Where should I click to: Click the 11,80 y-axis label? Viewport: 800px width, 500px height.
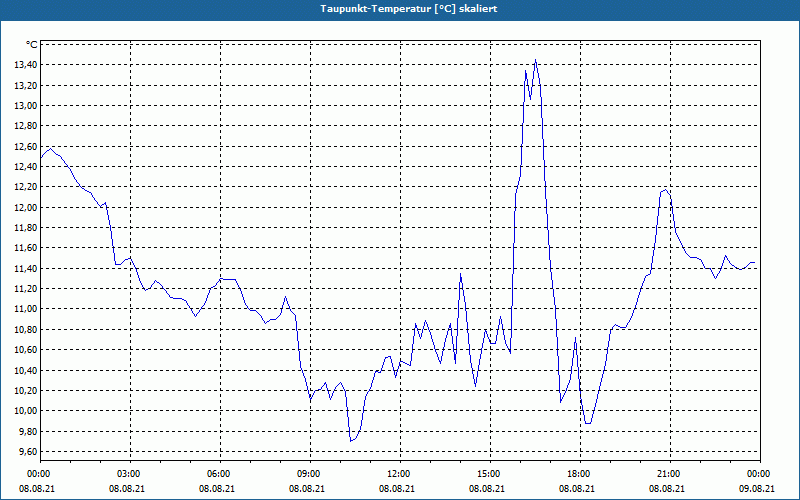pyautogui.click(x=25, y=228)
